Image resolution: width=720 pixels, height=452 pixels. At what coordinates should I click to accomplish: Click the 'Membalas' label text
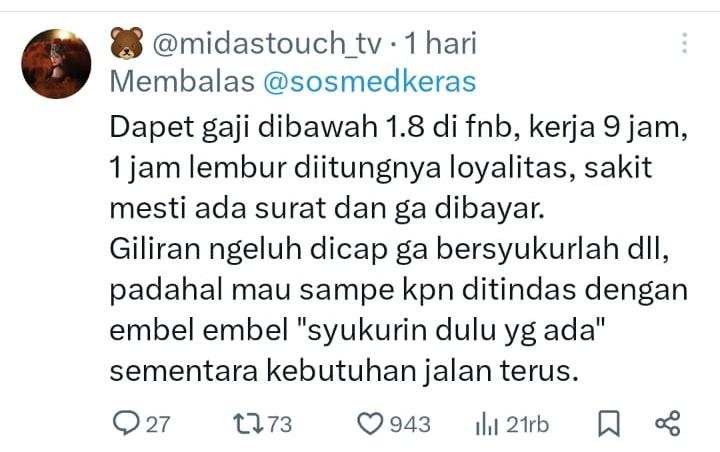pyautogui.click(x=182, y=82)
